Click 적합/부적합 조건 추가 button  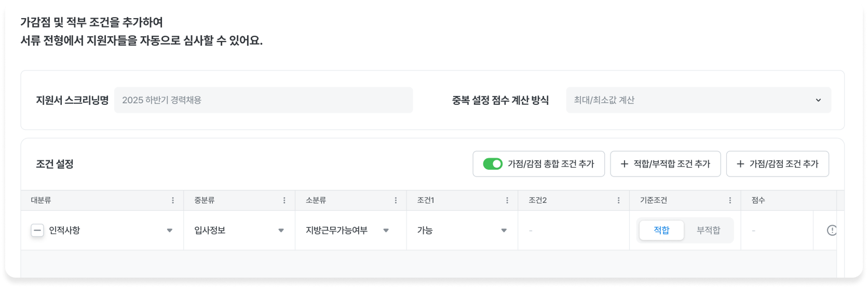(665, 164)
